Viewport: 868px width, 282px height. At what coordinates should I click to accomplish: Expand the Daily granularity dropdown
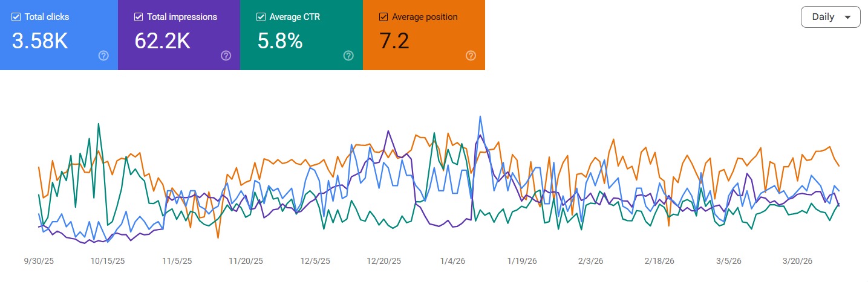pyautogui.click(x=830, y=17)
